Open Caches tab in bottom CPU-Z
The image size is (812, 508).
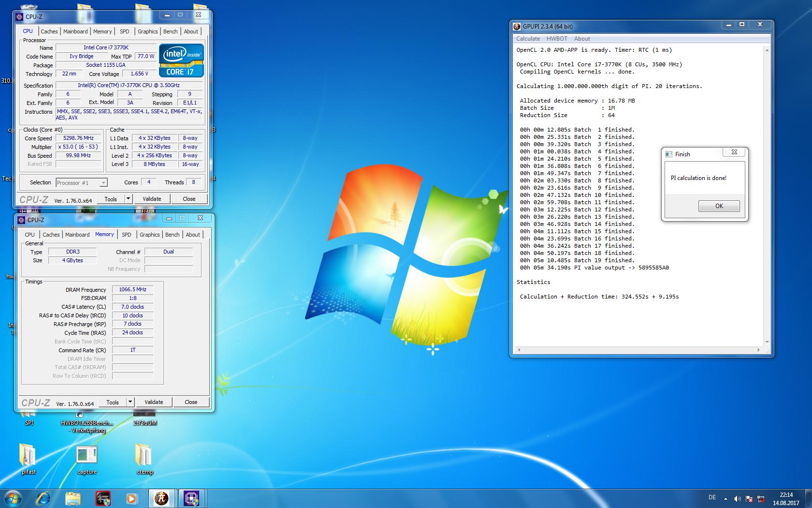point(51,235)
